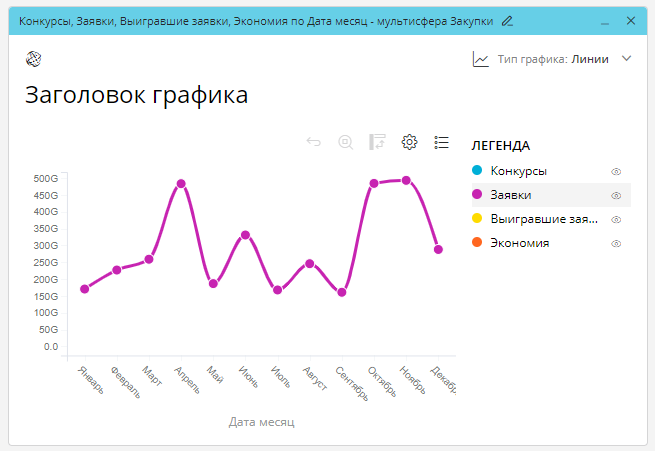Screen dimensions: 655x451
Task: Click the line chart type icon
Action: (x=481, y=59)
